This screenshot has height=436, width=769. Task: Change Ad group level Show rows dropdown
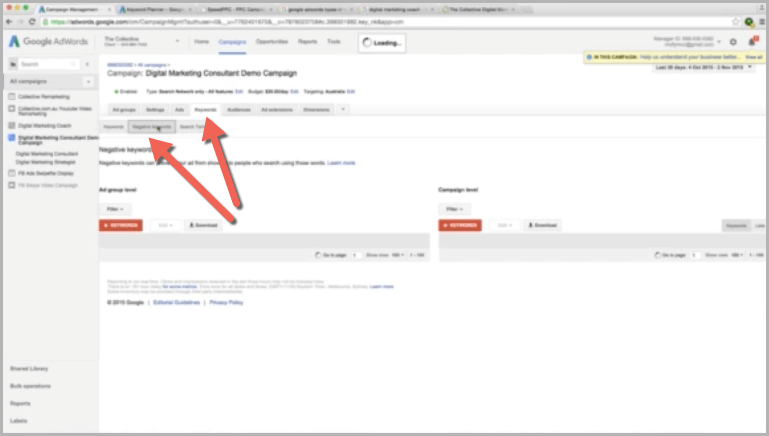pos(397,255)
